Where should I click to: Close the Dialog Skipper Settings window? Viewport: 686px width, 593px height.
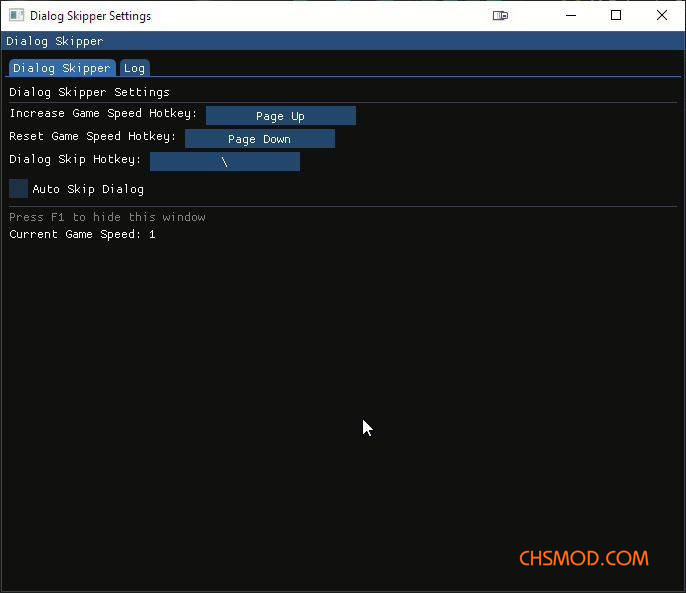coord(662,16)
